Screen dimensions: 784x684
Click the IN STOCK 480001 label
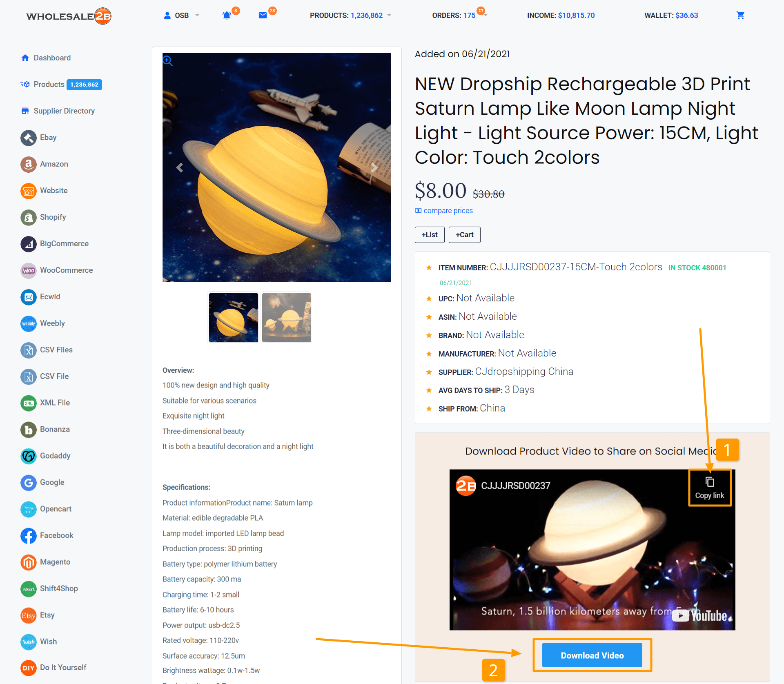click(697, 268)
